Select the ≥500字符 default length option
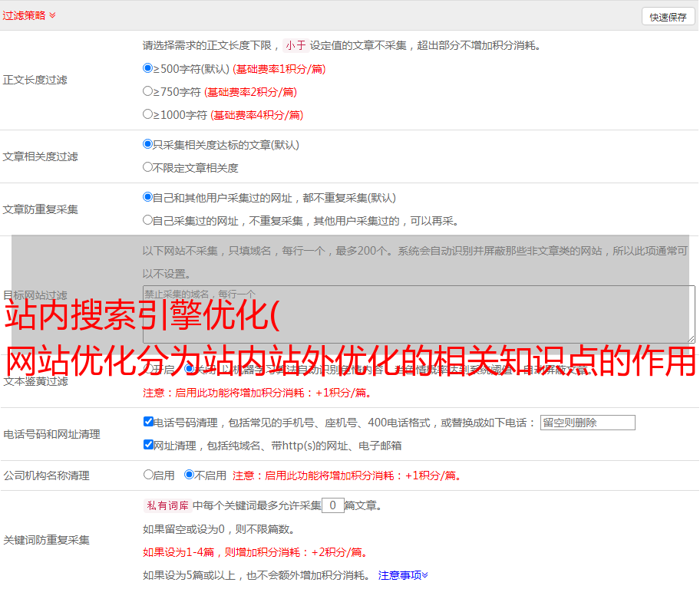 [x=148, y=68]
